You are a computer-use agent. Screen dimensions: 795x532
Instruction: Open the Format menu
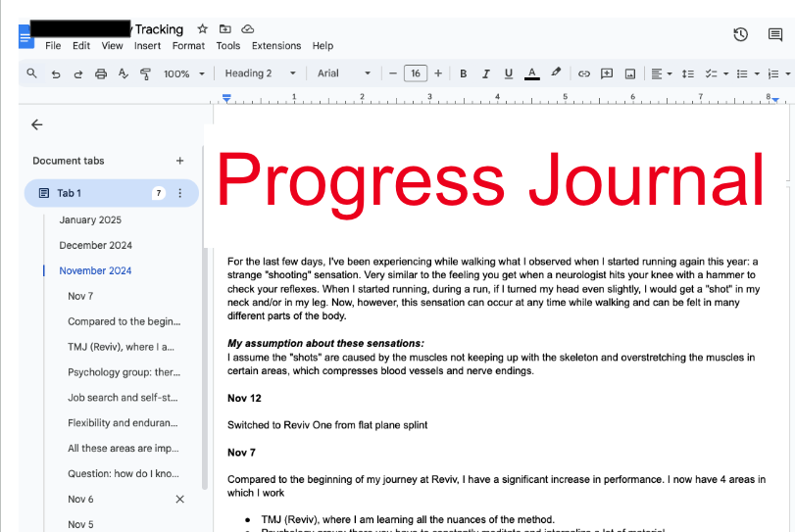click(188, 46)
